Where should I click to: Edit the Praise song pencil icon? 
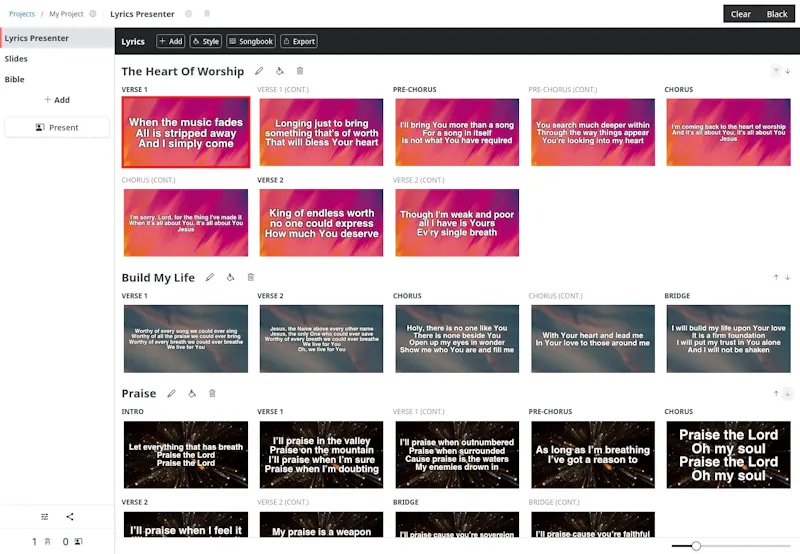[171, 393]
